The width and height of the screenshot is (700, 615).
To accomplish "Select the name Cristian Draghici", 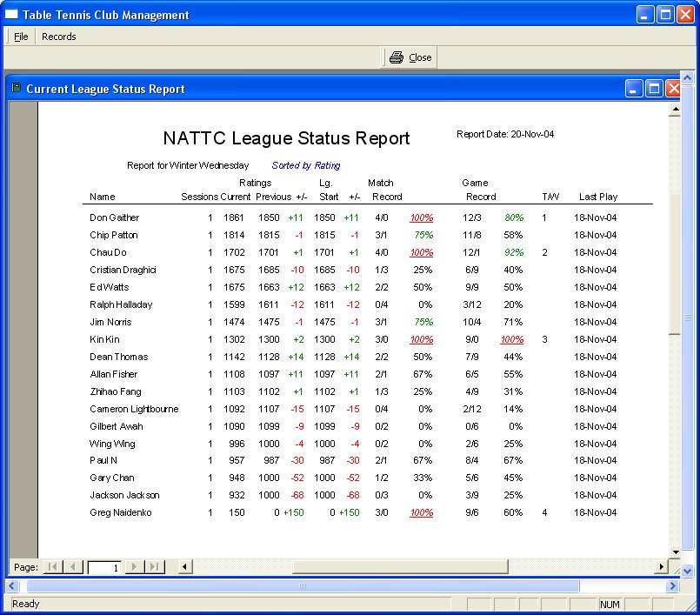I will (x=123, y=270).
